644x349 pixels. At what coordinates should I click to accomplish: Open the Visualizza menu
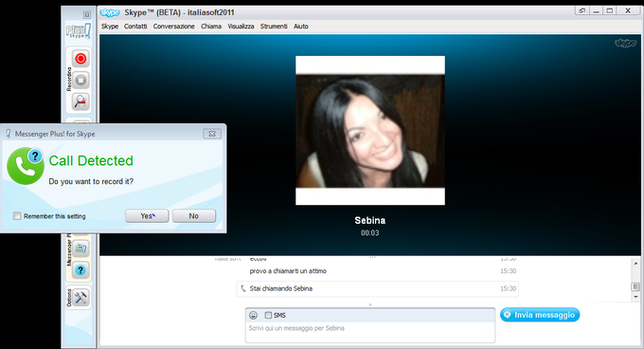(x=241, y=27)
